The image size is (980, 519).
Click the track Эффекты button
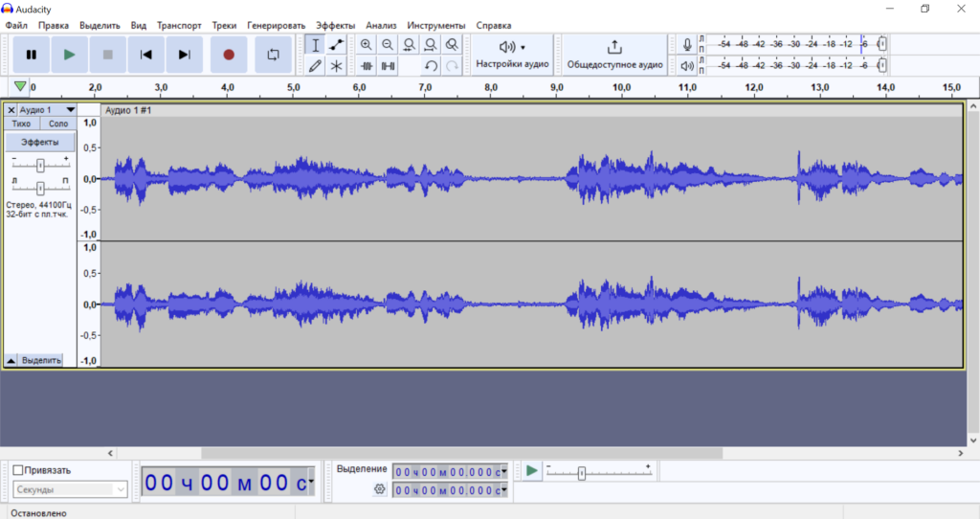[40, 142]
